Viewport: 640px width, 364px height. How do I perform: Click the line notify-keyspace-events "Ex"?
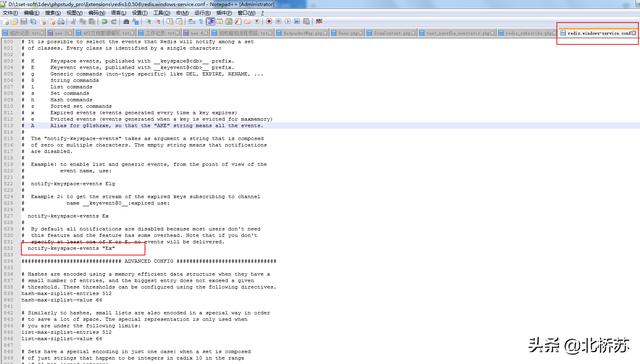pos(71,248)
